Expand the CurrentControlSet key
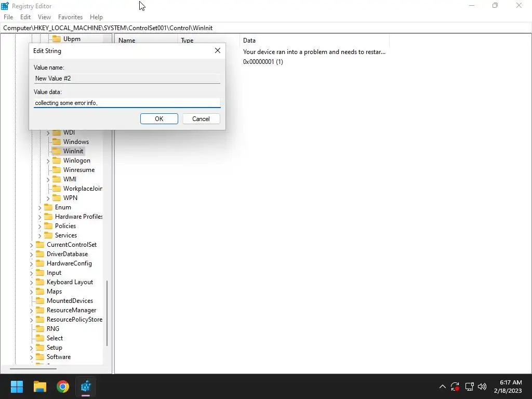Screen dimensions: 532x399 tap(31, 245)
